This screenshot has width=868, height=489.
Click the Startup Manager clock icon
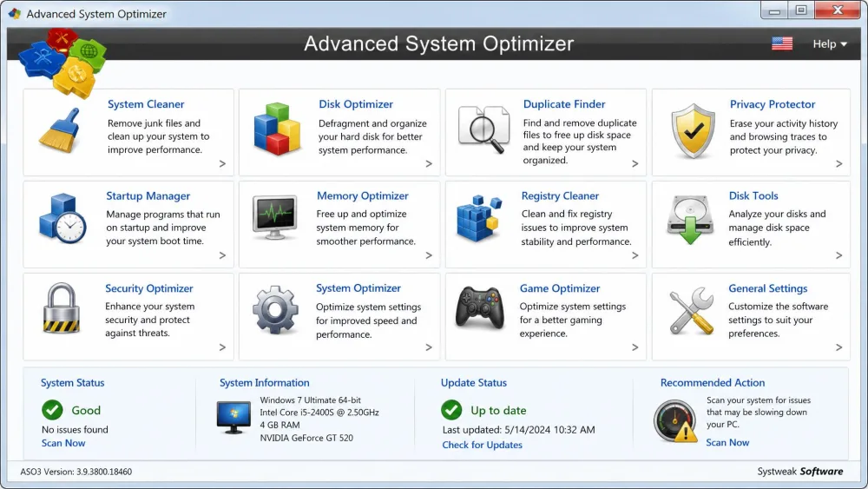[62, 219]
